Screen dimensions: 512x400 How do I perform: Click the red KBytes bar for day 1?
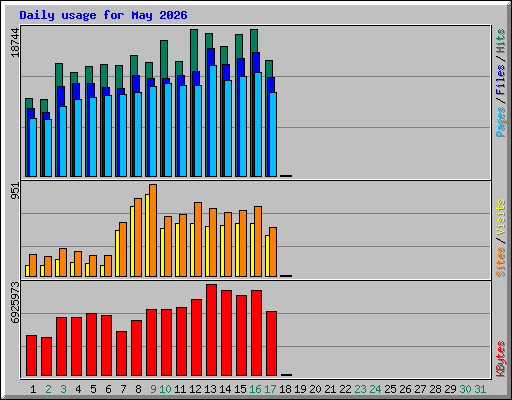(31, 356)
